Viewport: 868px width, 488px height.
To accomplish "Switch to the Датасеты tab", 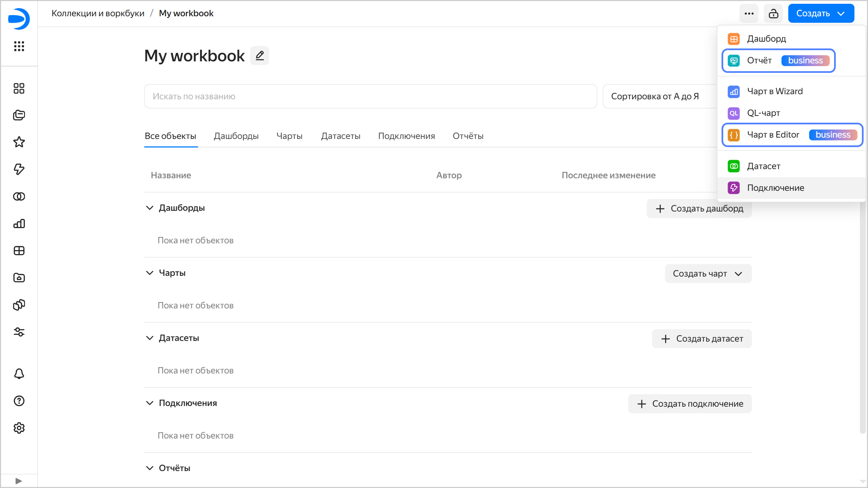I will [x=340, y=136].
